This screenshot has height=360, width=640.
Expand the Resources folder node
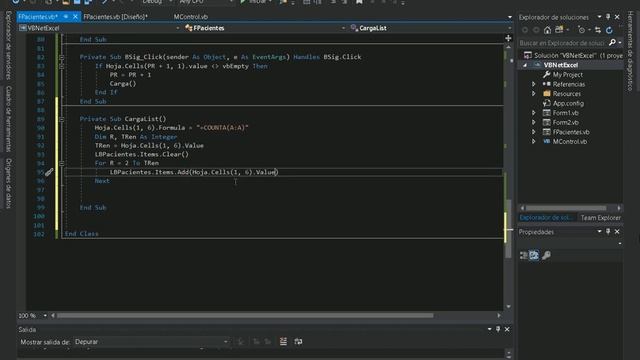click(533, 93)
